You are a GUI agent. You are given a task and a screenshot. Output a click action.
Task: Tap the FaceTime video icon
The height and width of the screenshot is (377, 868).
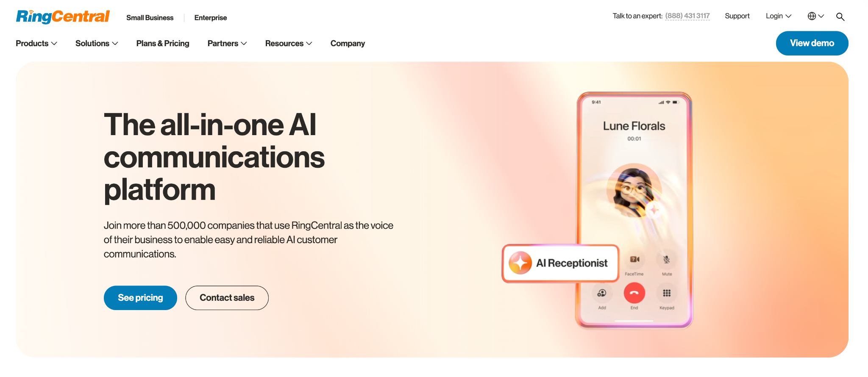634,259
